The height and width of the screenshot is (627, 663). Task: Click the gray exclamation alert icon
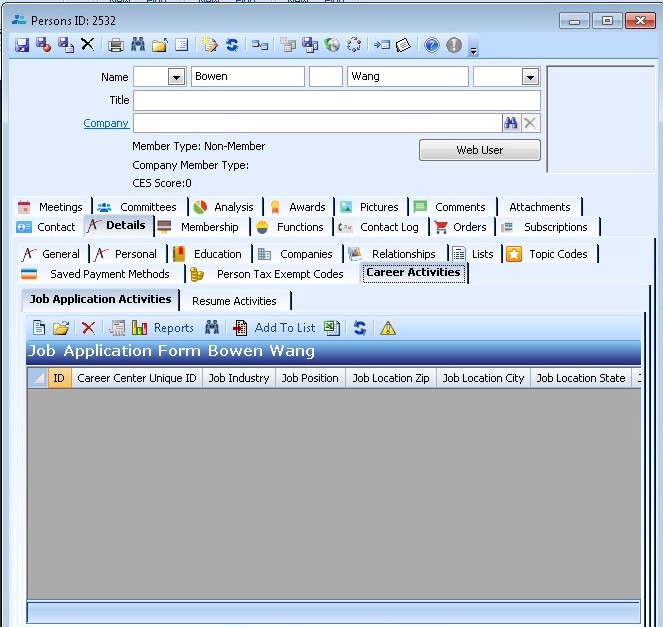pos(454,45)
